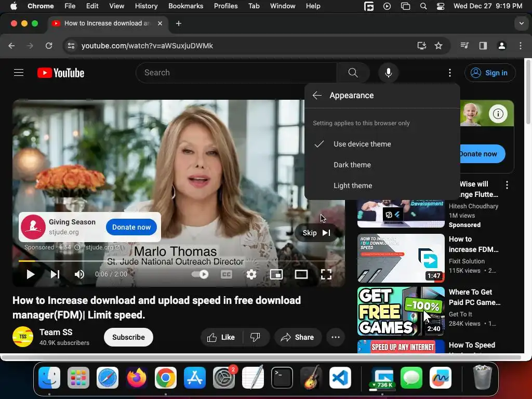The height and width of the screenshot is (399, 532).
Task: Click Donate now on ad overlay
Action: (131, 227)
